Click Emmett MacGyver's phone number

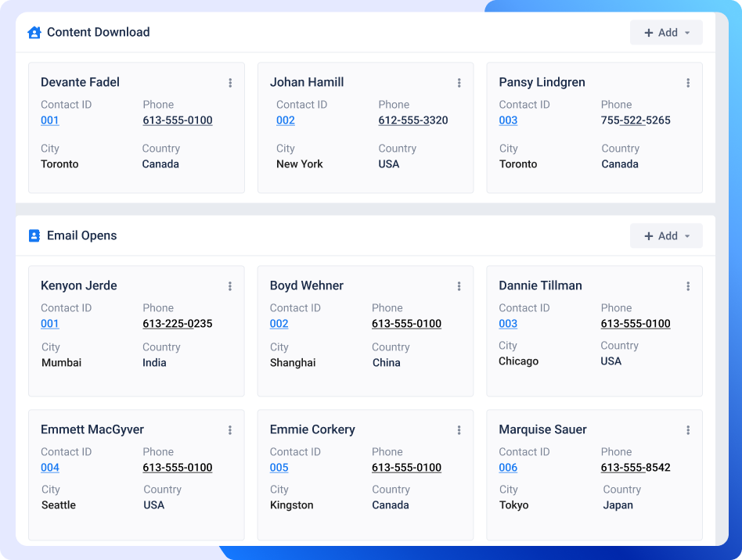pos(178,467)
